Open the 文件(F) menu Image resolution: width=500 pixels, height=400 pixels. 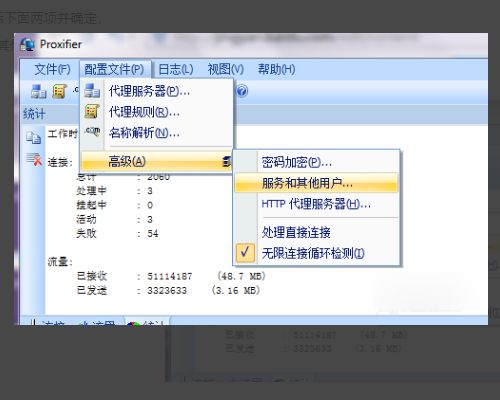(x=52, y=69)
